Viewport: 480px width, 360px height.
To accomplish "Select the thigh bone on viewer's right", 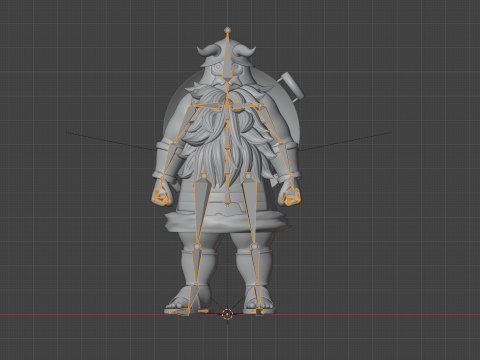I will [x=250, y=211].
